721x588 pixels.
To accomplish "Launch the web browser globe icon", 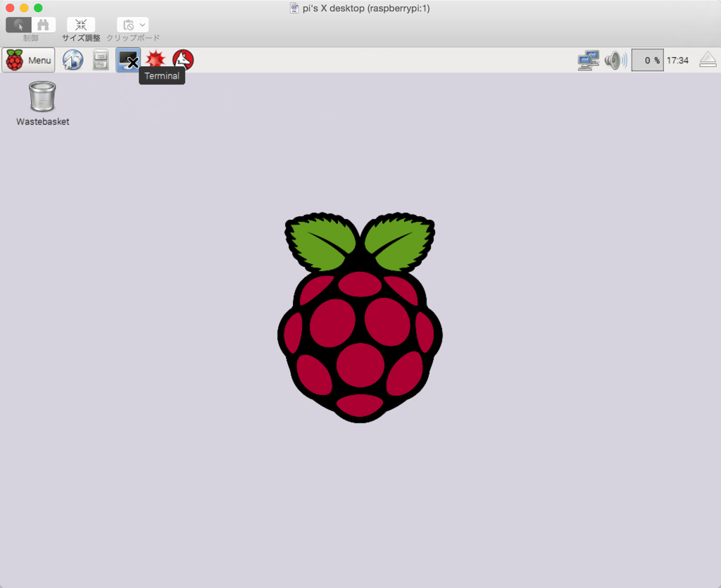I will tap(73, 61).
